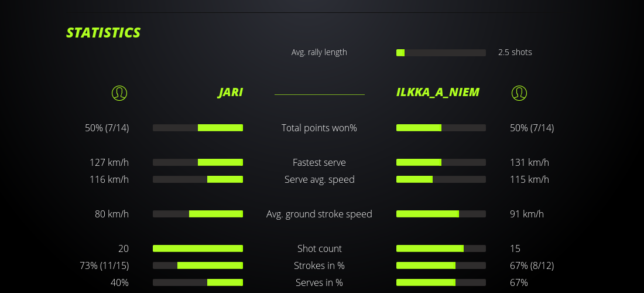Click the Statistics heading
This screenshot has height=293, width=644.
click(x=104, y=33)
